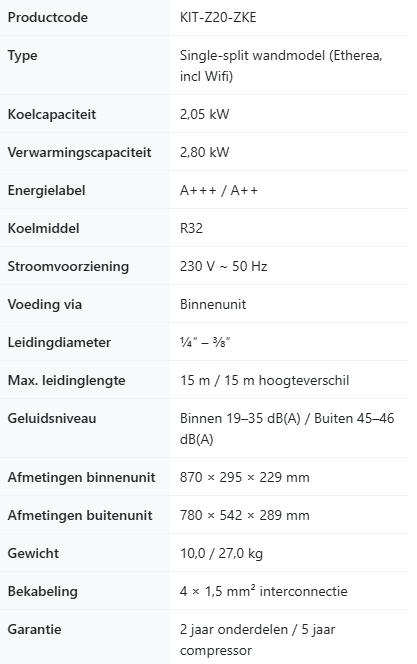Viewport: 417px width, 664px height.
Task: Click the Geluidsniveau label
Action: [52, 418]
